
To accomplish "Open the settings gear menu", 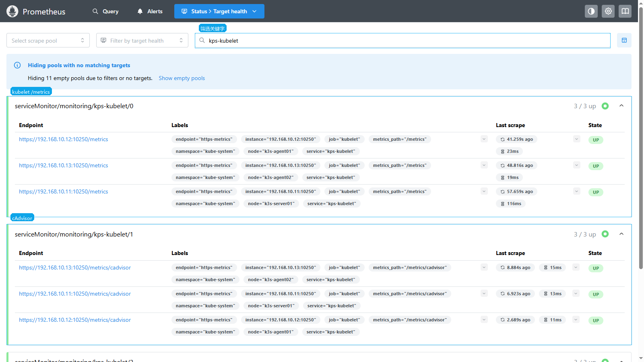I will click(x=608, y=11).
